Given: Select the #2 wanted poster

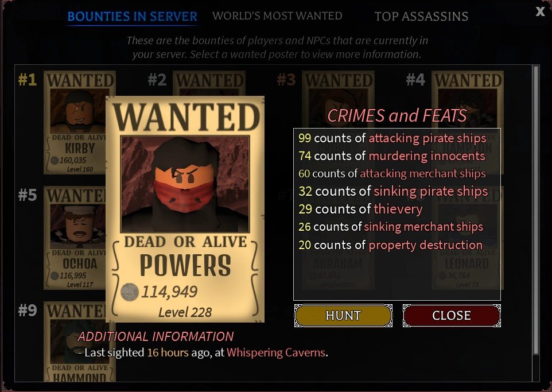Looking at the screenshot, I should point(209,83).
